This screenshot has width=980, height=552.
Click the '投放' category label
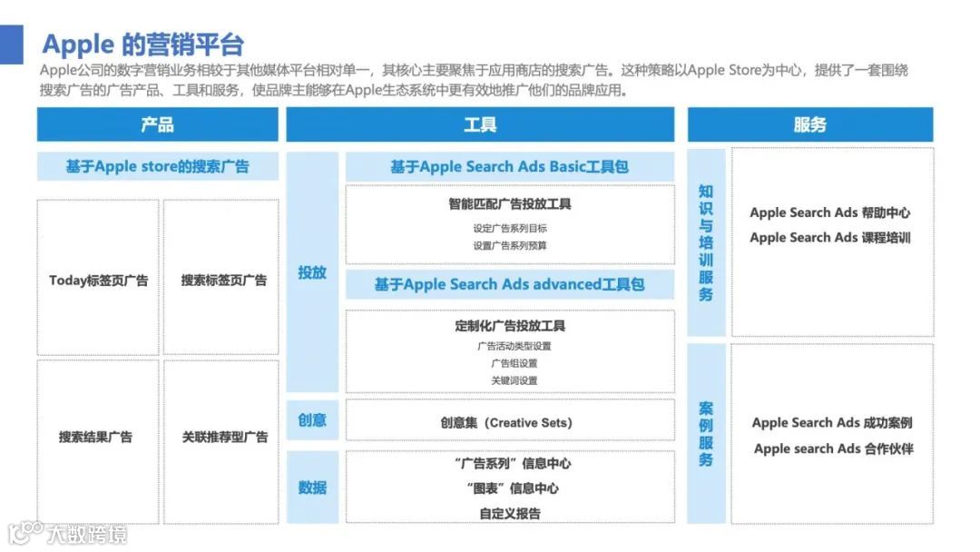312,272
